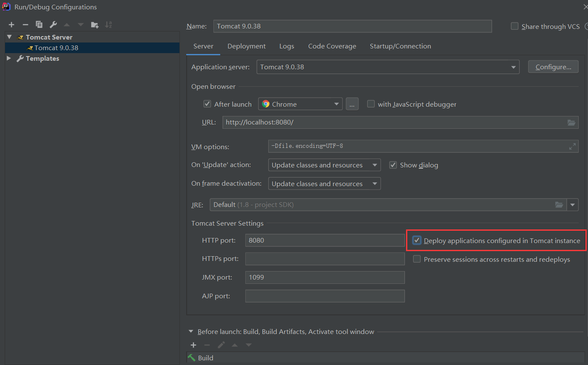Select the Build task row
This screenshot has width=588, height=365.
385,358
